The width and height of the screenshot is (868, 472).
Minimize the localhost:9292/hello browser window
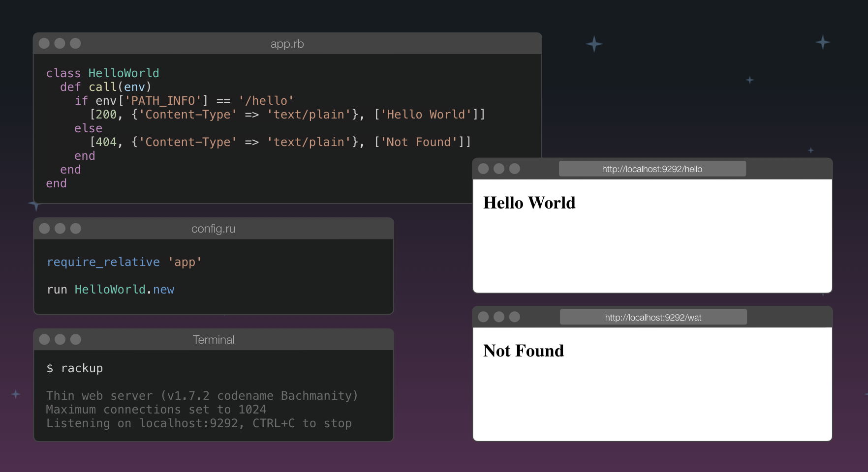tap(499, 169)
